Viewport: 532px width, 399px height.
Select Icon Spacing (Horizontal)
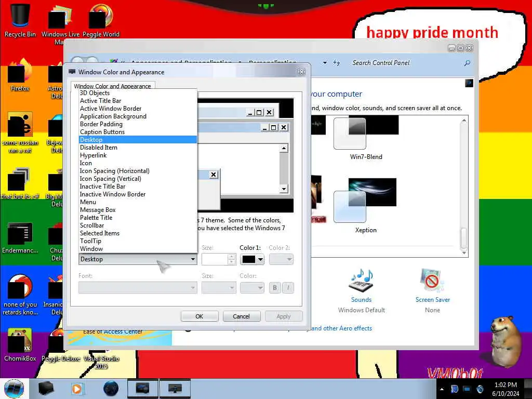pos(138,171)
